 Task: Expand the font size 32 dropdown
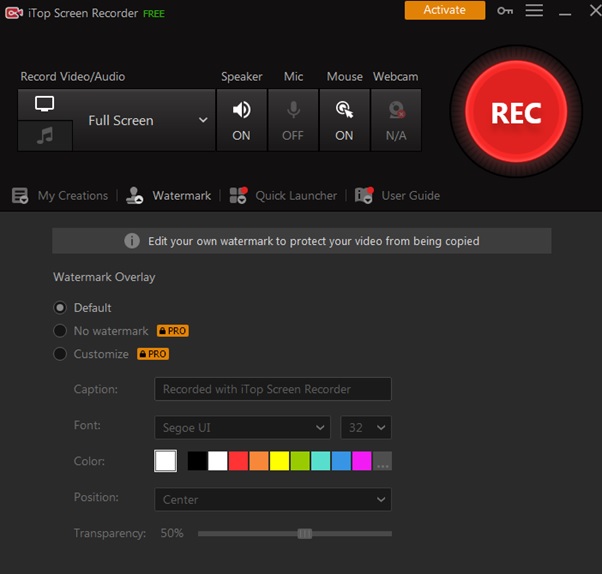point(366,427)
